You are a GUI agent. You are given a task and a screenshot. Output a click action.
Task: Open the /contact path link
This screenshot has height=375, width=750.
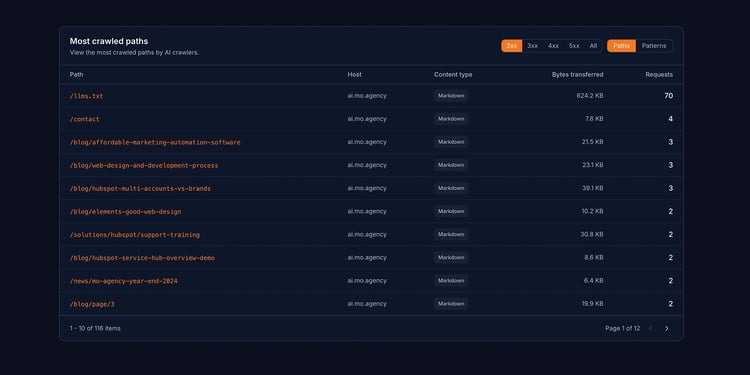(85, 119)
